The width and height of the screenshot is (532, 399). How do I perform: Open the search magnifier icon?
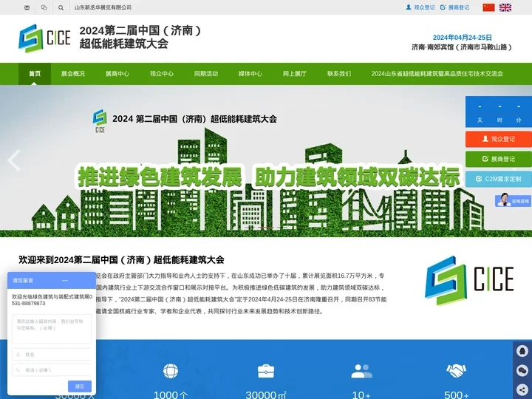tap(61, 7)
